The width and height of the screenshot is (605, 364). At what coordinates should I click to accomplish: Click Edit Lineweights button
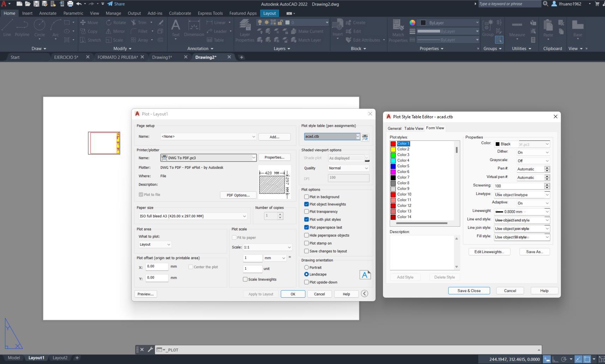click(x=489, y=252)
